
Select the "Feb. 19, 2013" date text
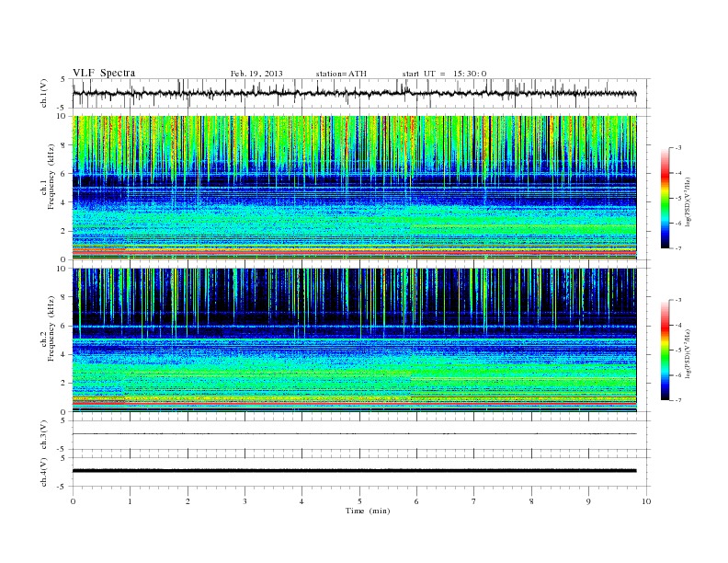(x=256, y=74)
